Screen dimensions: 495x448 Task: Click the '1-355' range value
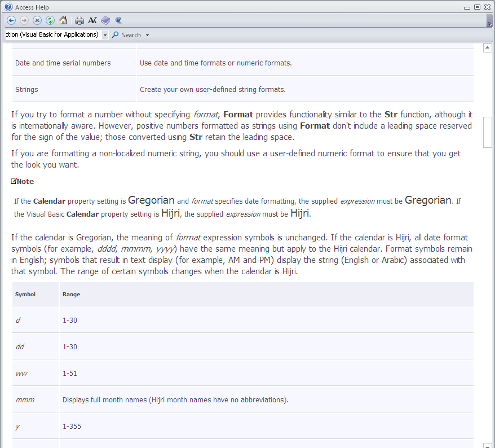pyautogui.click(x=72, y=426)
